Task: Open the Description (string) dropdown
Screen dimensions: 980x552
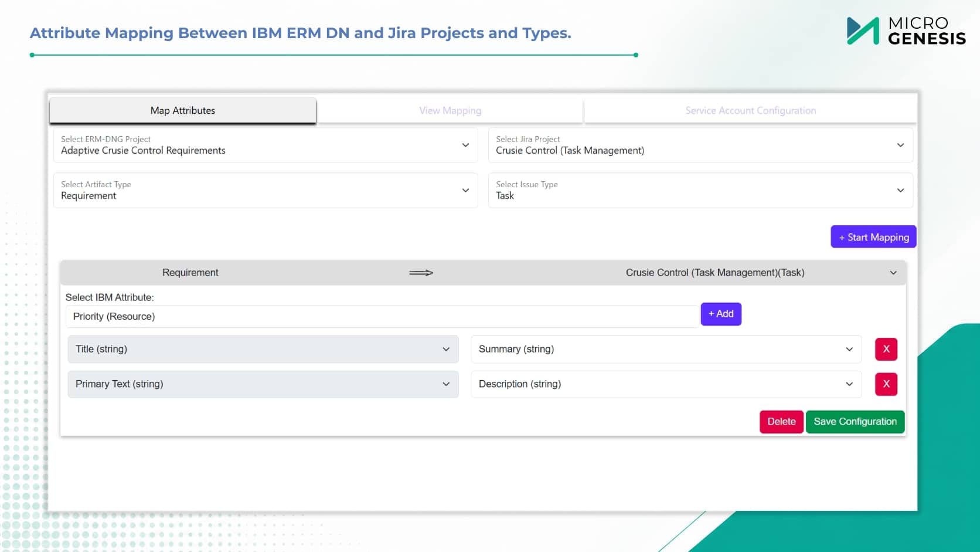Action: (666, 384)
